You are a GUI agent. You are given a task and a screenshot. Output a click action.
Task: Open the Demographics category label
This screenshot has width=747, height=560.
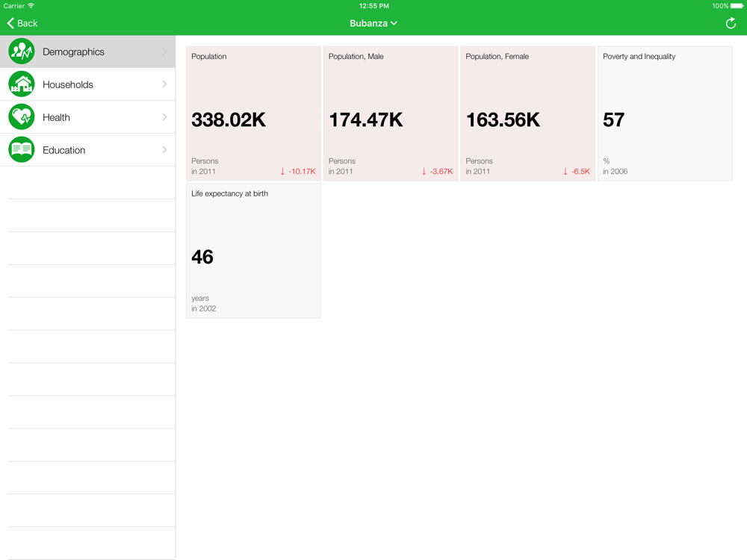click(x=73, y=52)
